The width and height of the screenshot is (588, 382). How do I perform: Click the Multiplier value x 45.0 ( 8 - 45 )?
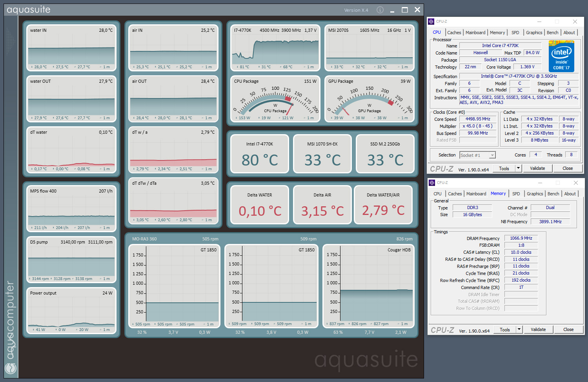[x=478, y=126]
